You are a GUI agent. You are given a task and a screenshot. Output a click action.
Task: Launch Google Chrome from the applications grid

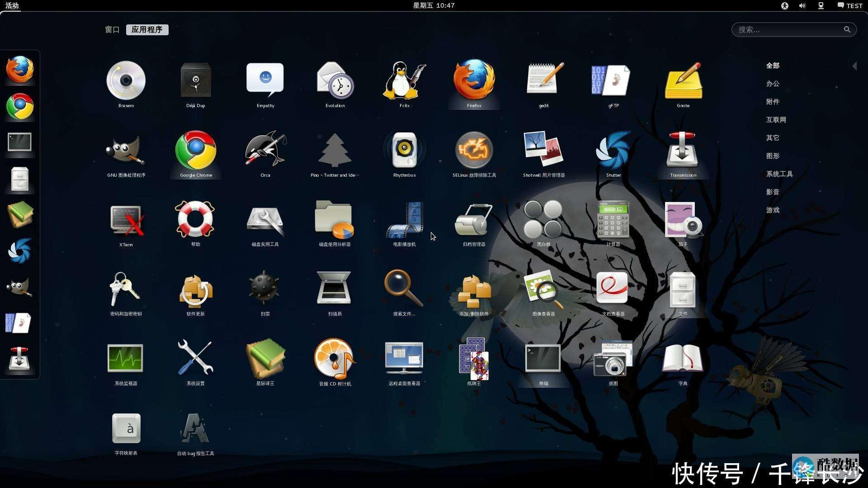196,154
